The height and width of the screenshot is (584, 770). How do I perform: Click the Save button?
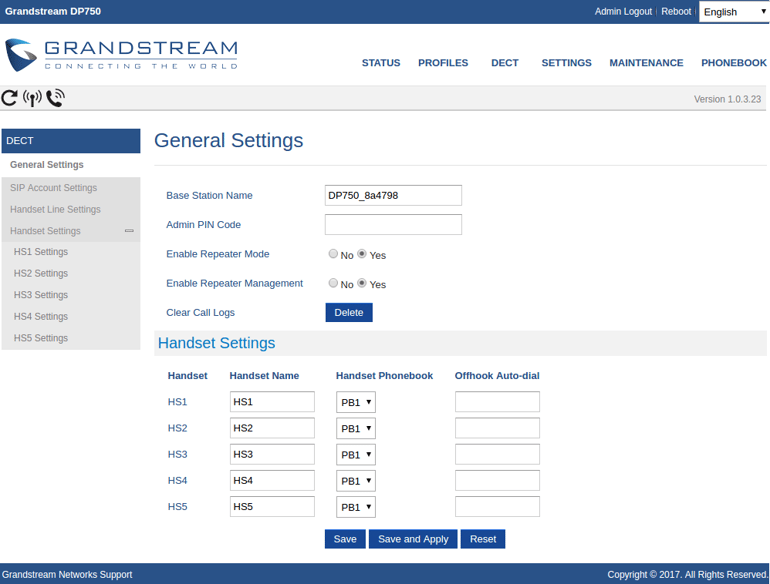345,539
